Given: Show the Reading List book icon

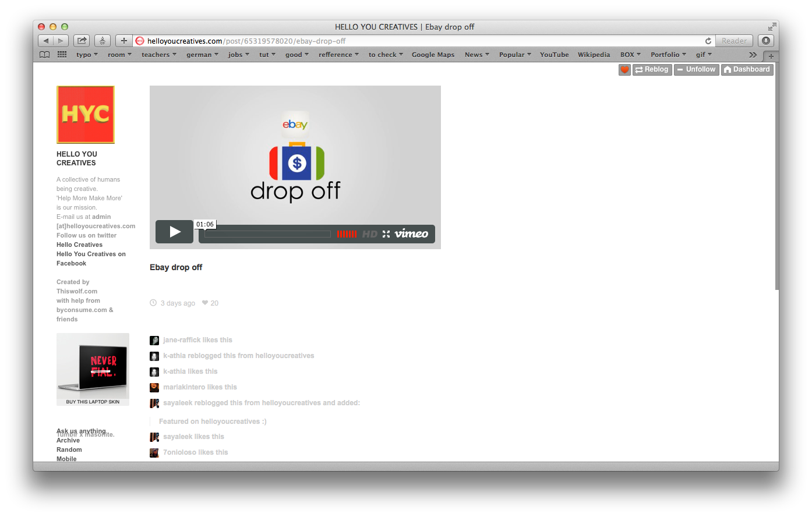Looking at the screenshot, I should click(44, 55).
